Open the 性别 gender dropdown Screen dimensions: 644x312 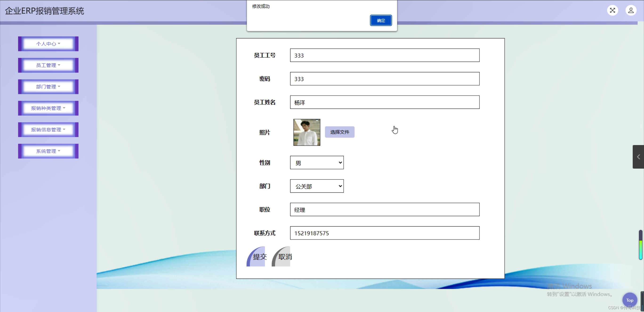pyautogui.click(x=317, y=162)
